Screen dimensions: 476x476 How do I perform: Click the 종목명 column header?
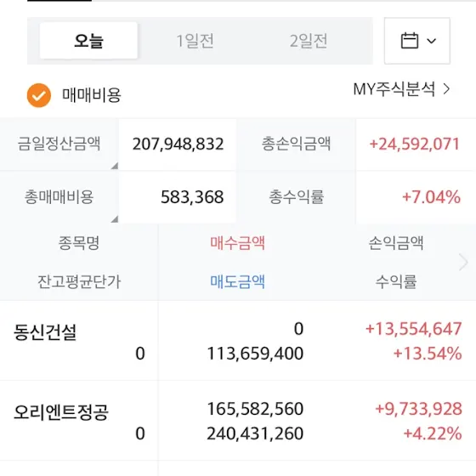click(79, 243)
